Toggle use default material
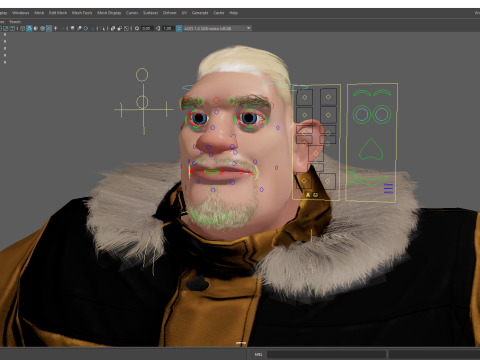This screenshot has width=480, height=360. (x=36, y=28)
